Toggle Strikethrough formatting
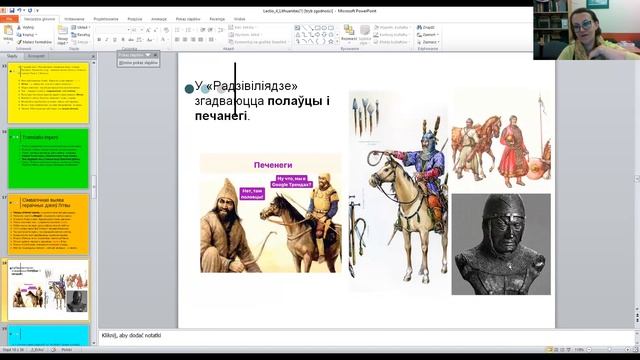 click(131, 40)
